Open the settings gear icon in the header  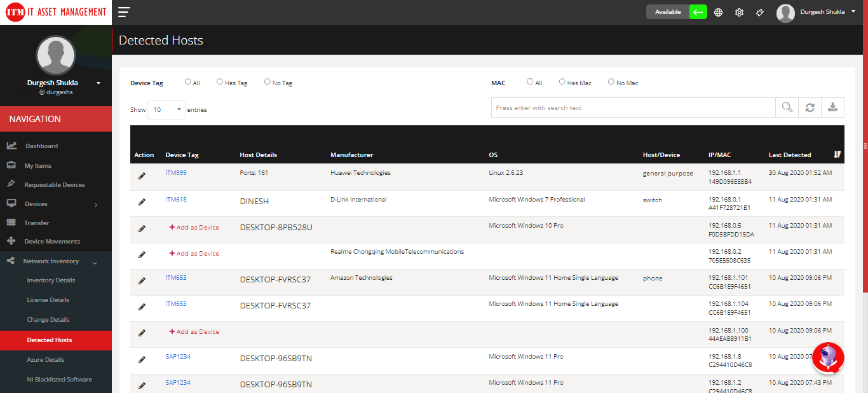(739, 12)
